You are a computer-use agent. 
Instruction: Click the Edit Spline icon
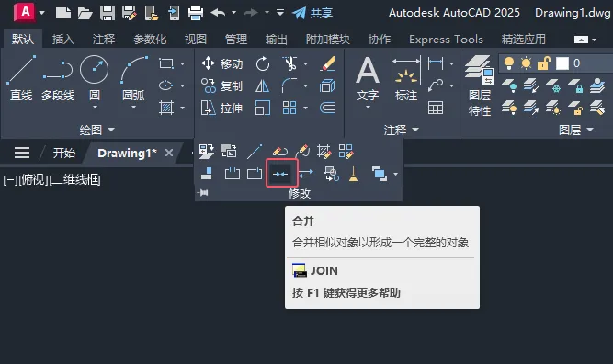click(x=302, y=151)
